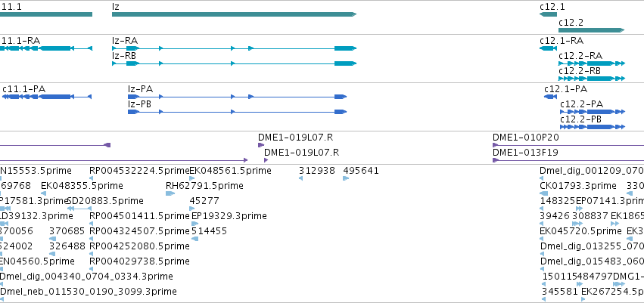Click the c12.1-PA label
644x303 pixels.
click(566, 89)
